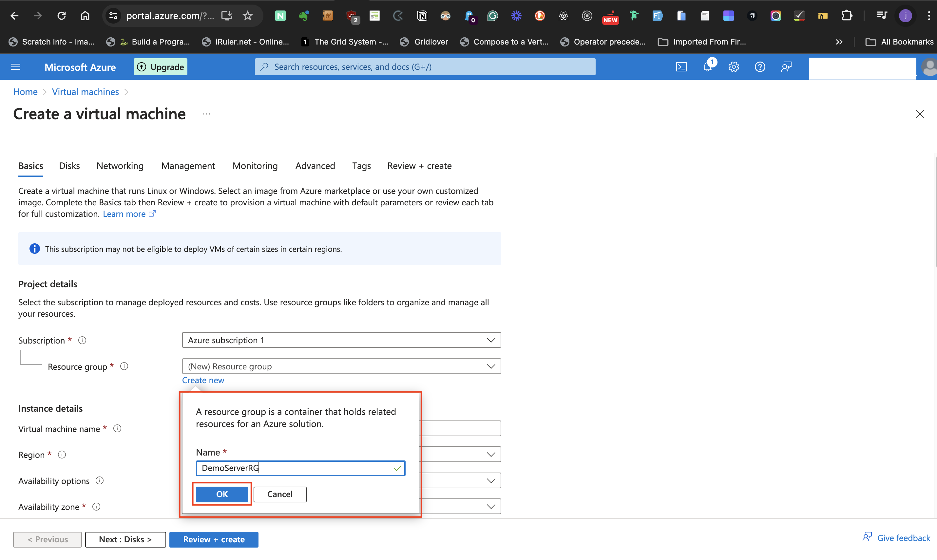Open the Cloud Shell icon
The image size is (937, 560).
681,67
